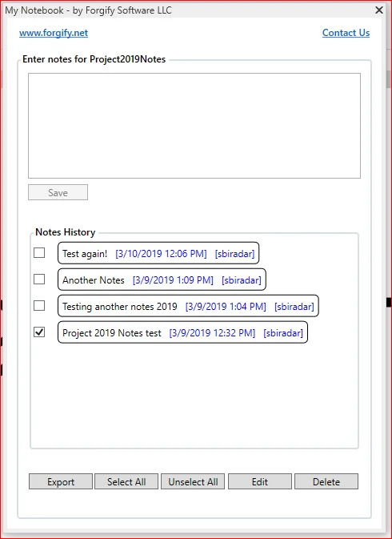
Task: Click timestamp 3/9/2019 1:09 PM
Action: [x=173, y=280]
